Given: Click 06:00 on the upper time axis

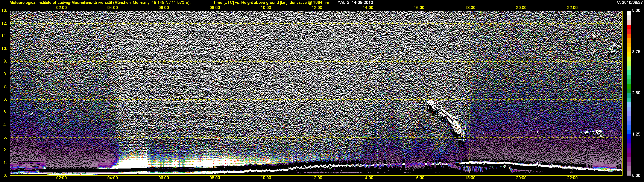Looking at the screenshot, I should click(164, 8).
